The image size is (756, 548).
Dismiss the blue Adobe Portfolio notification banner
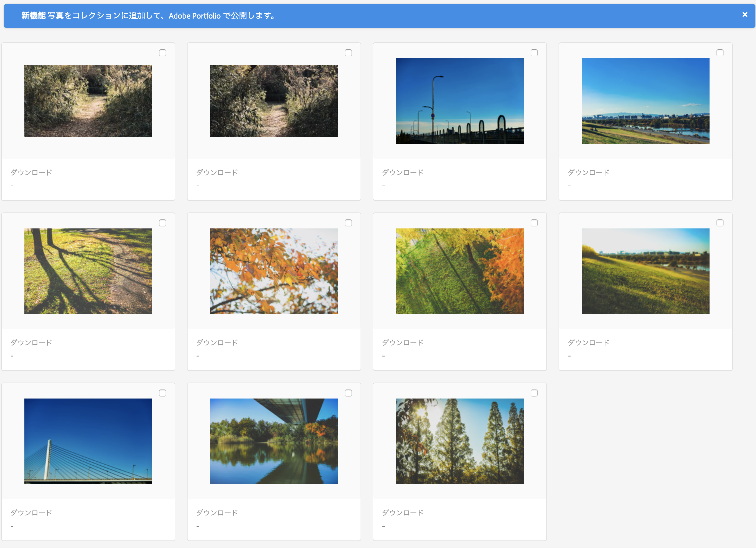click(745, 14)
